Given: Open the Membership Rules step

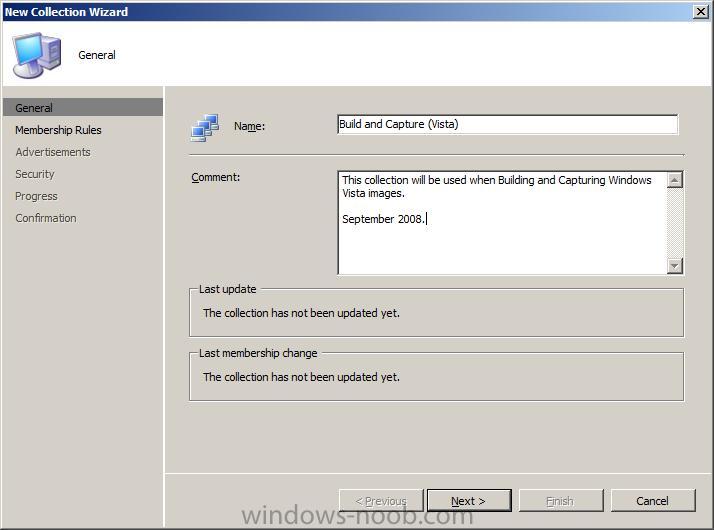Looking at the screenshot, I should (58, 130).
